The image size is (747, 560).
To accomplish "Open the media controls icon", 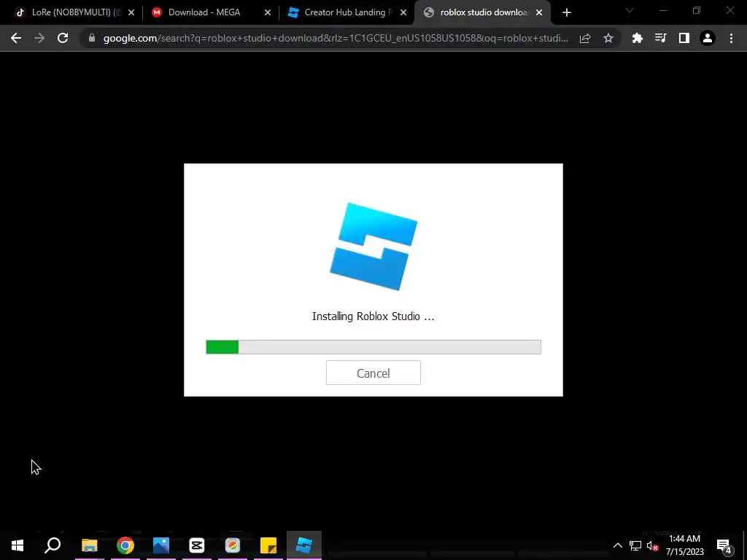I will [660, 38].
